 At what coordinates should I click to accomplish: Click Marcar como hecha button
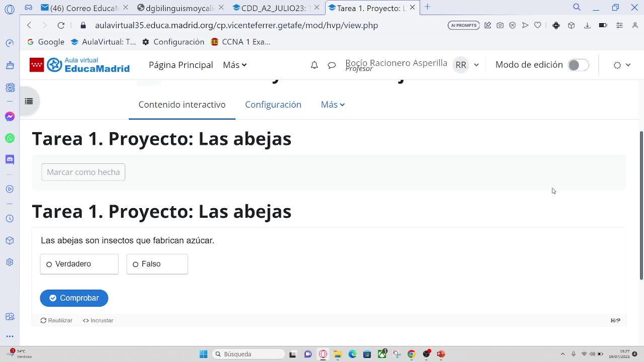tap(83, 172)
